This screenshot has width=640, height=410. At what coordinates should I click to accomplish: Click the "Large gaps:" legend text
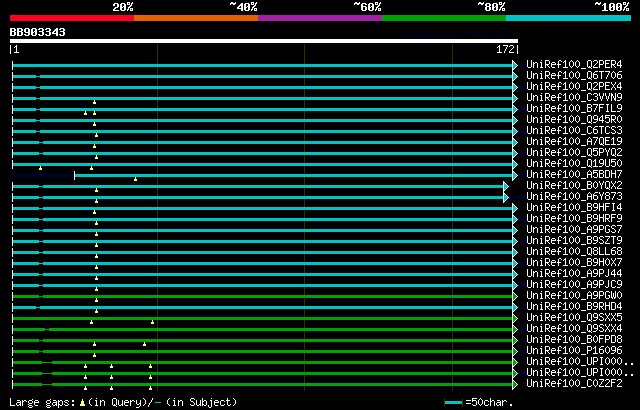coord(42,403)
